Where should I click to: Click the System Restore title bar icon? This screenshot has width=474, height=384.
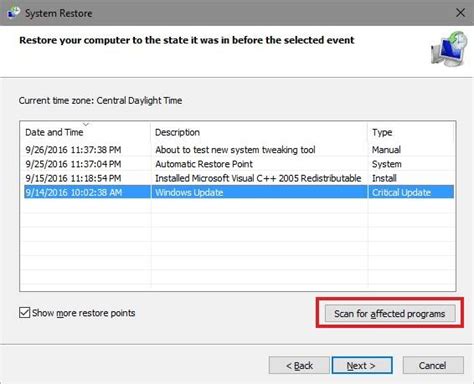(x=13, y=13)
